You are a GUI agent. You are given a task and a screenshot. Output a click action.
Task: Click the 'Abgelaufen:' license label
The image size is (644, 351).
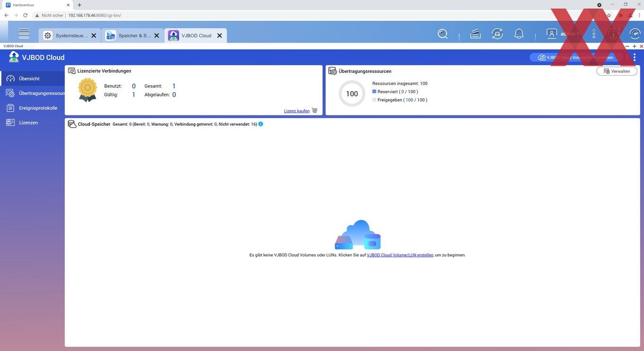click(x=157, y=95)
